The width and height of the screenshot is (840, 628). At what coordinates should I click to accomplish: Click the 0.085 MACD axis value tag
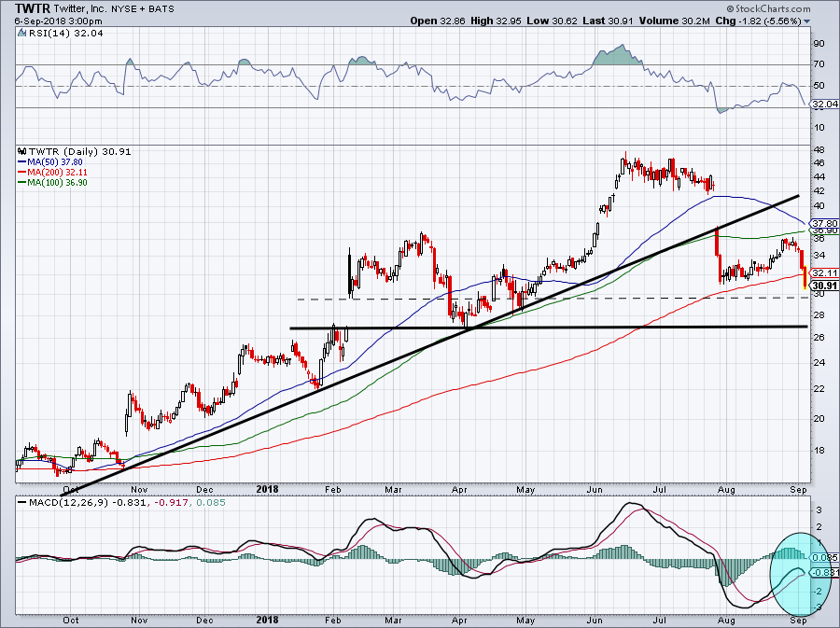[x=825, y=558]
